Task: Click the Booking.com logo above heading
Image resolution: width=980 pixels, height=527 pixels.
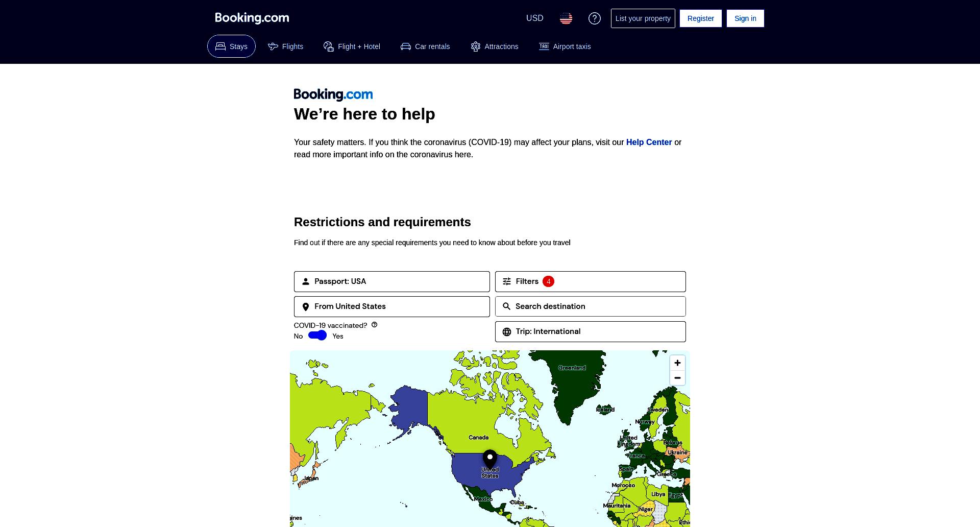Action: (x=333, y=94)
